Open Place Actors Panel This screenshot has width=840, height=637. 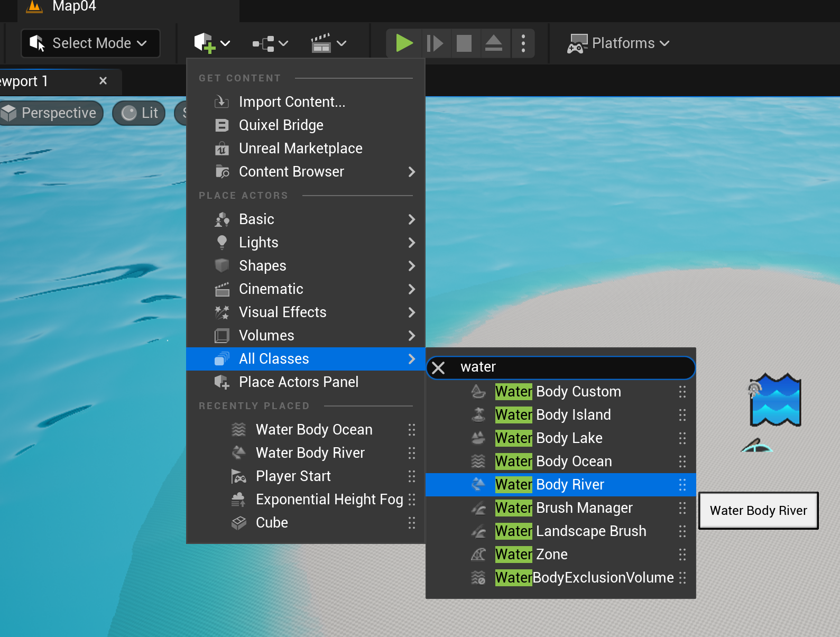point(306,382)
